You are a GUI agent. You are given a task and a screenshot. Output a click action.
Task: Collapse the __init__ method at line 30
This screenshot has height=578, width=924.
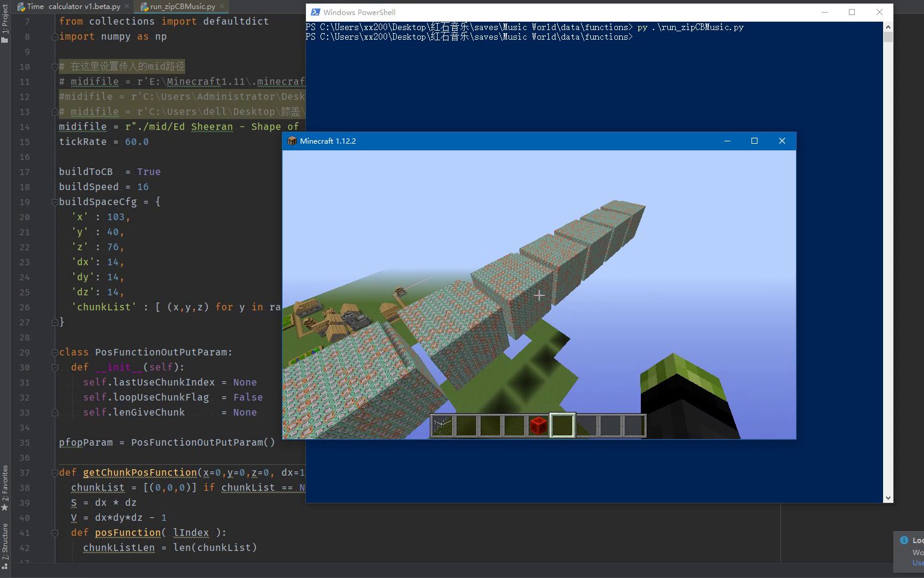(55, 367)
